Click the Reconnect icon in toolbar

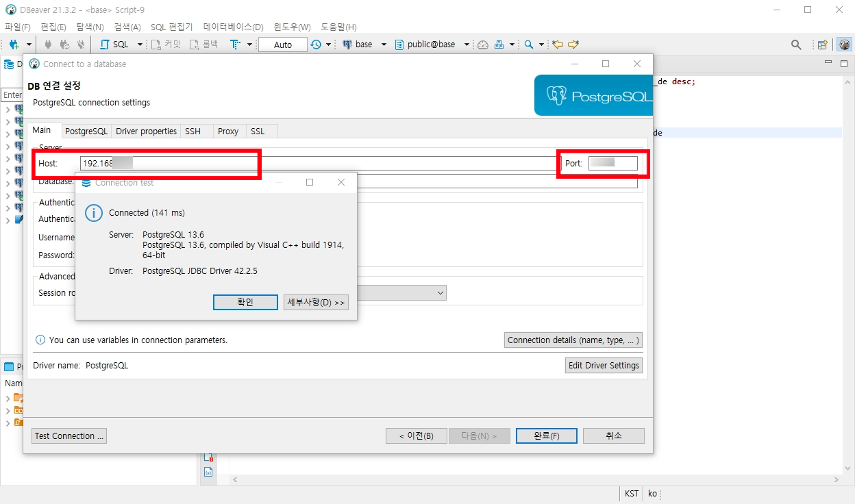65,45
